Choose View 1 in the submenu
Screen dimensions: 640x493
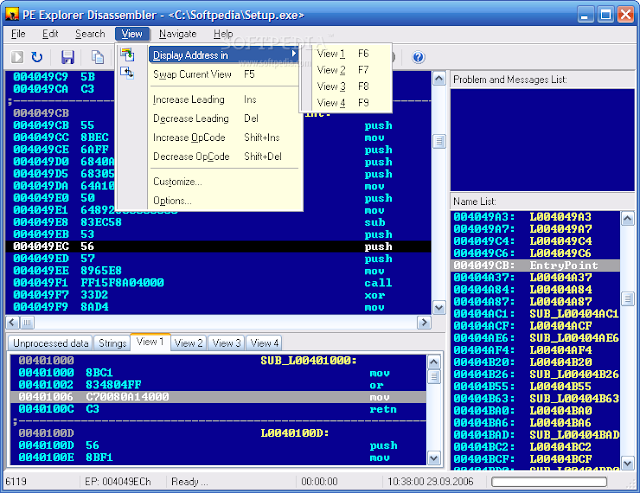click(346, 53)
